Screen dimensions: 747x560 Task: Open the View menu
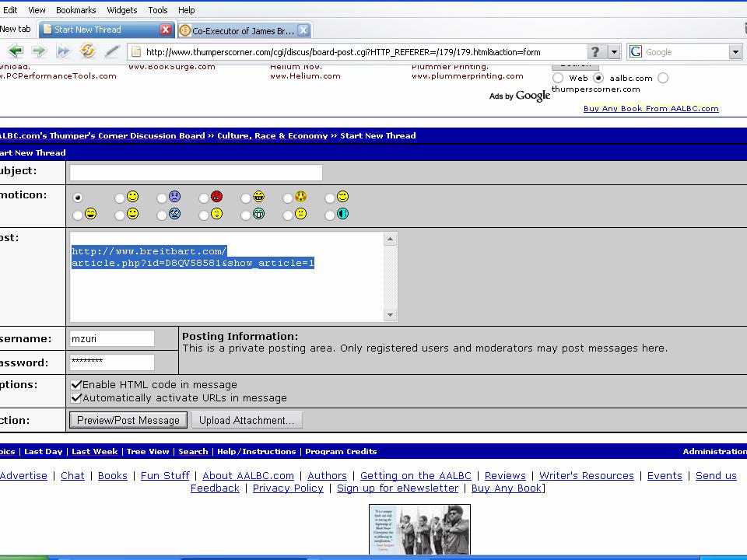[x=37, y=10]
